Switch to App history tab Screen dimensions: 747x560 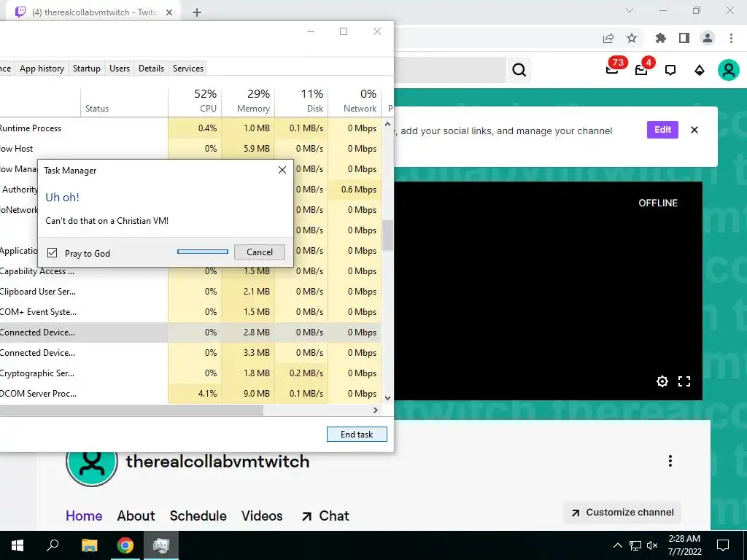tap(42, 69)
